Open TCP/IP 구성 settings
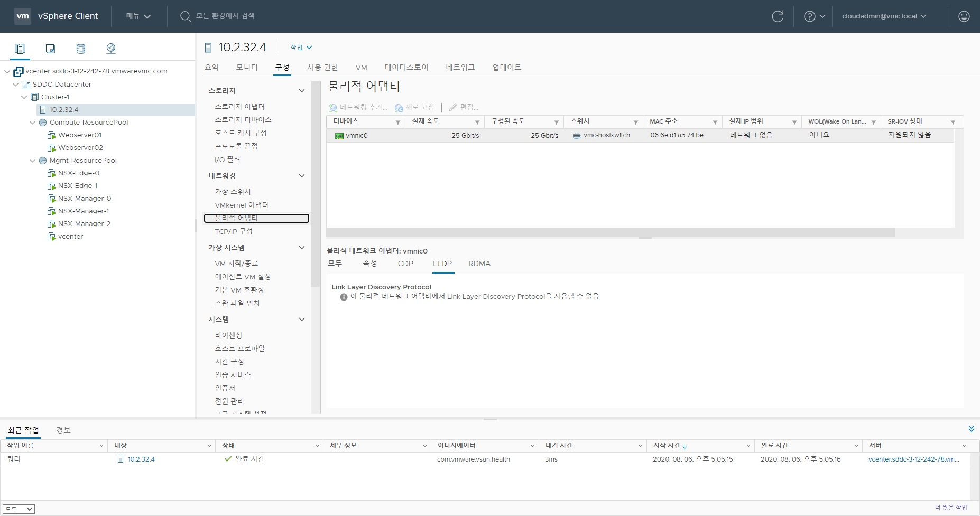The image size is (980, 516). (x=234, y=231)
